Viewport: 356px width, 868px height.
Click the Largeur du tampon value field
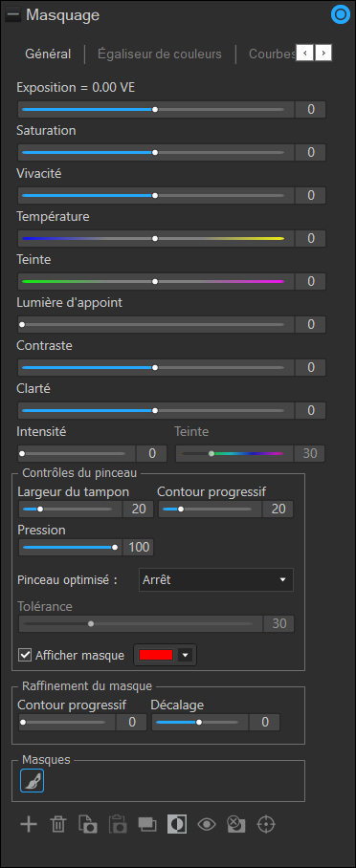click(138, 509)
